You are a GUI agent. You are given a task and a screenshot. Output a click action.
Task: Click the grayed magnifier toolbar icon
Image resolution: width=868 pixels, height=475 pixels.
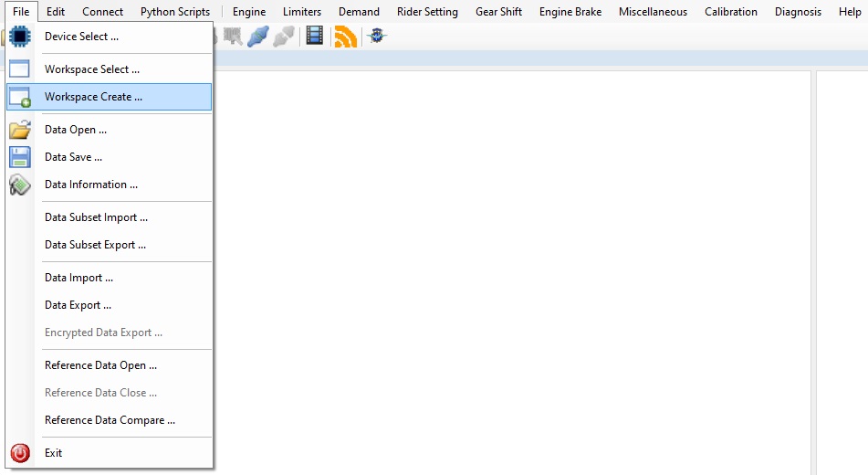(x=233, y=37)
